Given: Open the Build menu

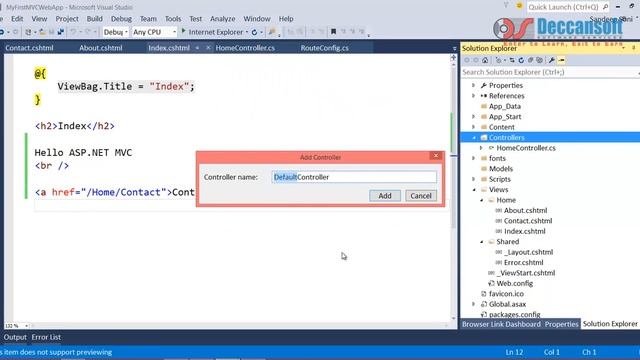Looking at the screenshot, I should 94,19.
